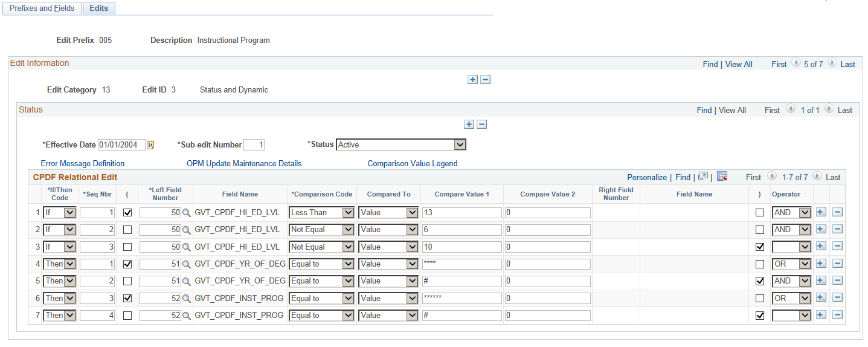The height and width of the screenshot is (347, 868).
Task: Uncheck open parenthesis for row 1
Action: pyautogui.click(x=127, y=213)
